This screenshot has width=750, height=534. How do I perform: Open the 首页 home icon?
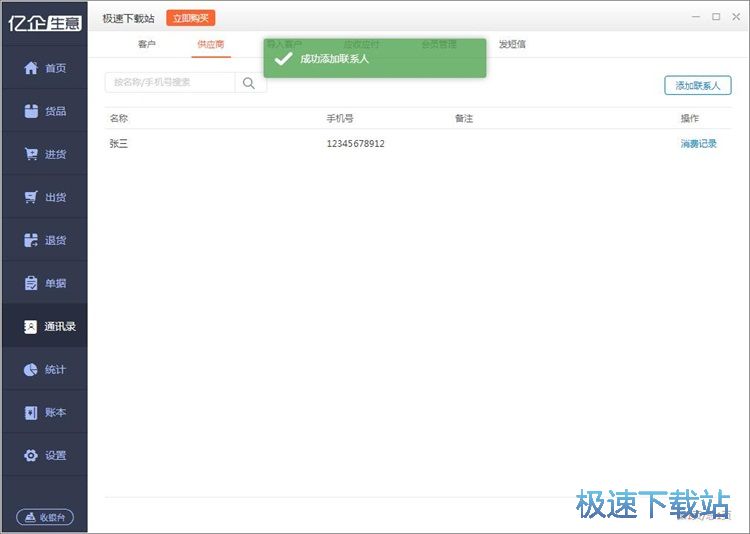[x=31, y=68]
